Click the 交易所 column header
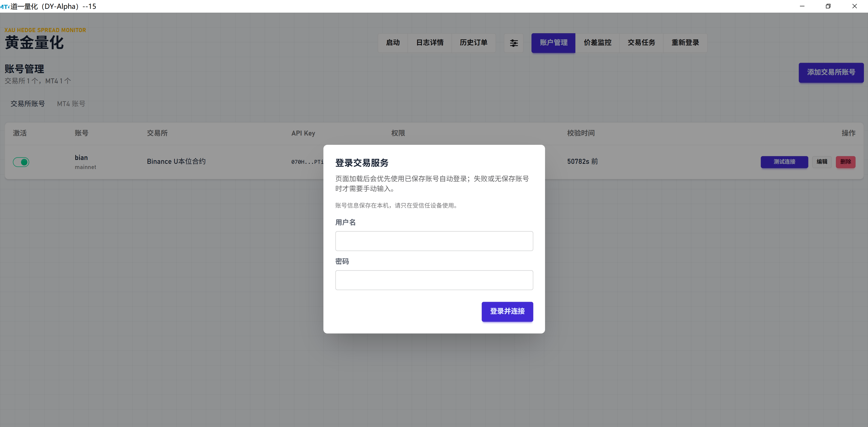 point(157,133)
